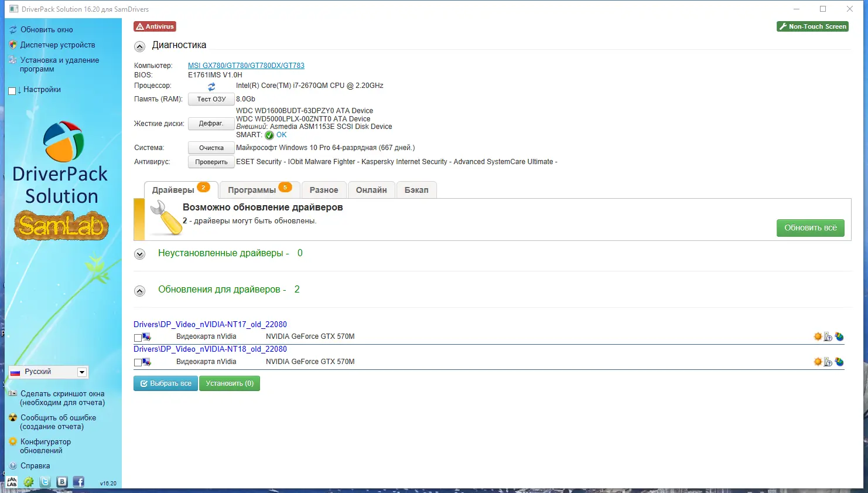868x493 pixels.
Task: Click the gear icon beside Конфигуратор обновлений
Action: (x=13, y=441)
